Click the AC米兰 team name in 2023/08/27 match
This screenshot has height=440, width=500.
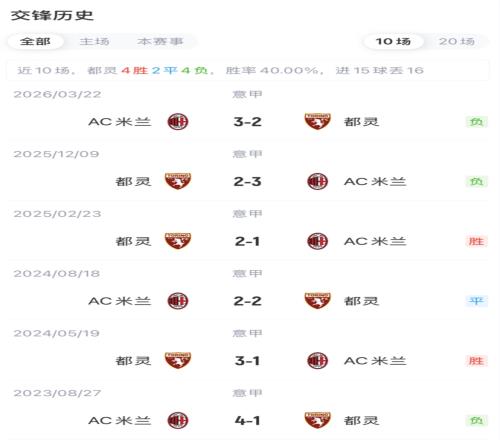120,421
